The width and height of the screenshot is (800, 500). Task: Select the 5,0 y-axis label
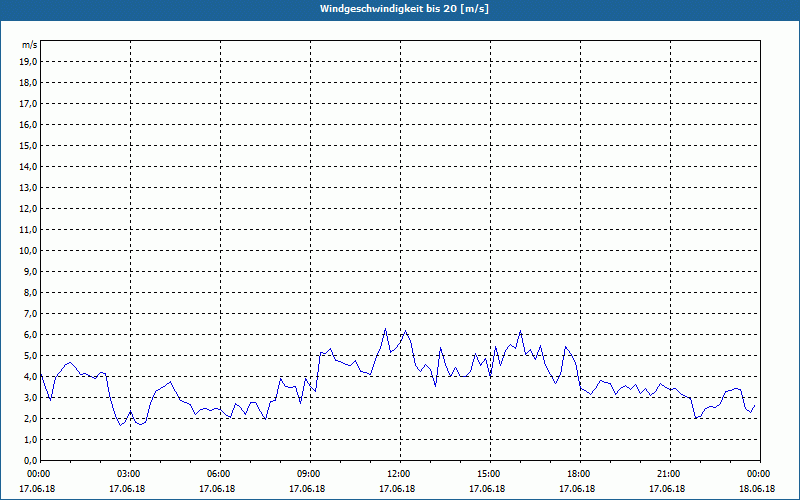coord(30,356)
